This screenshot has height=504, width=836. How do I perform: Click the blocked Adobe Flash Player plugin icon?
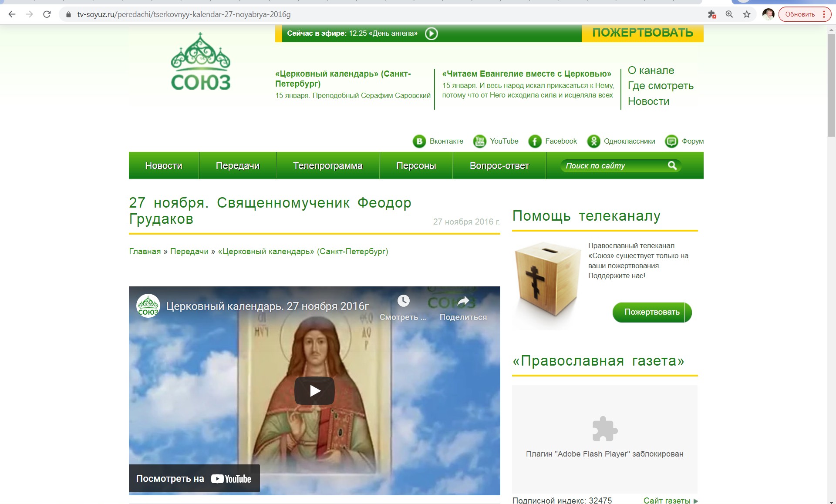pos(605,429)
